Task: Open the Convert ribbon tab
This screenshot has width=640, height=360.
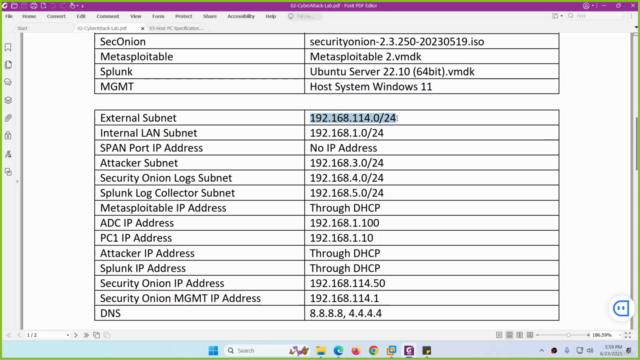Action: click(x=56, y=16)
